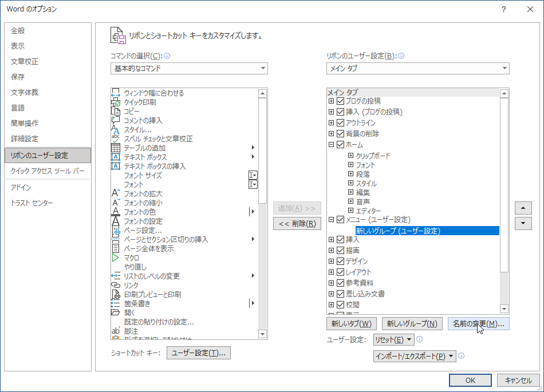Click the 名前の変更 button

(x=478, y=324)
